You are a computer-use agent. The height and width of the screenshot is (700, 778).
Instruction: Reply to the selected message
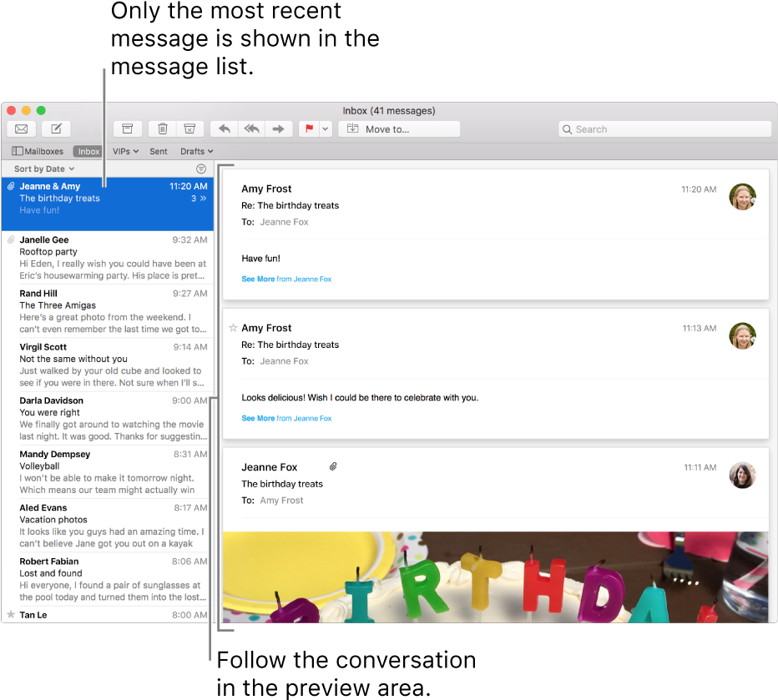click(x=225, y=128)
